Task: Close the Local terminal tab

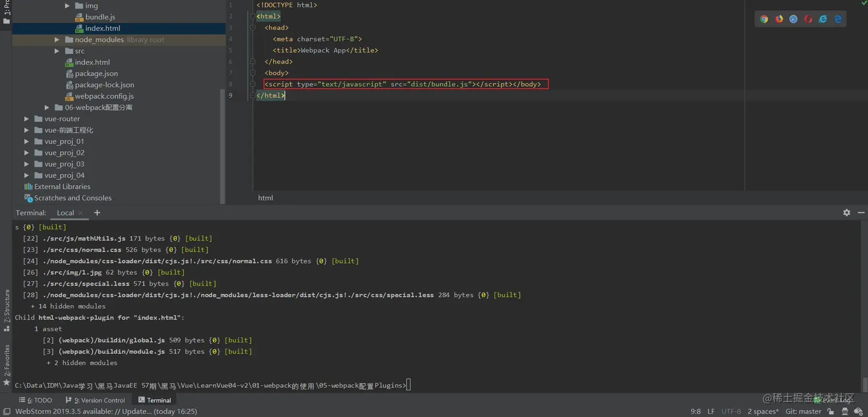Action: 80,213
